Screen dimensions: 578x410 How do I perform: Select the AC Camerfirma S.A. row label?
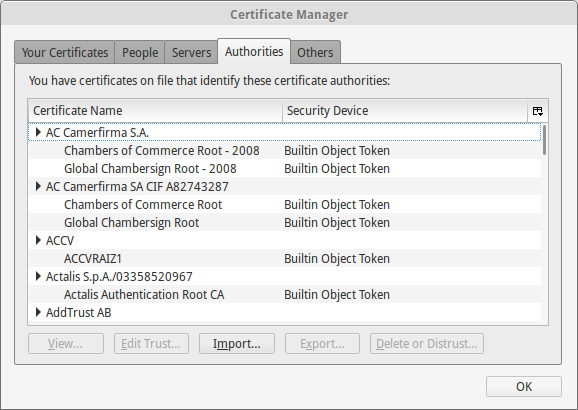click(x=97, y=132)
